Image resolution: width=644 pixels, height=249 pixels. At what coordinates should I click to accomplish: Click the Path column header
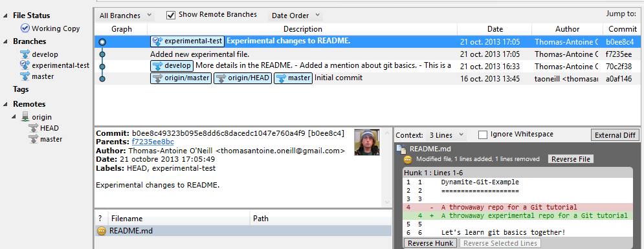(x=320, y=219)
